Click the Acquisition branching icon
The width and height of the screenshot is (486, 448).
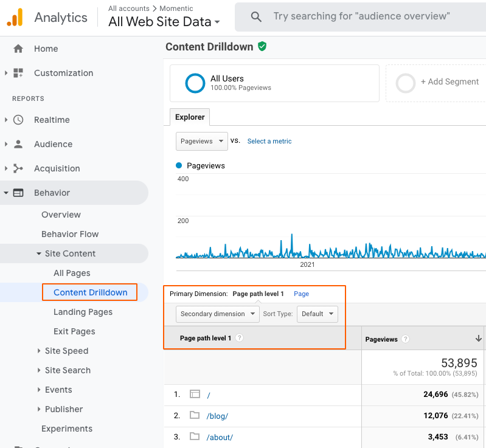pos(18,168)
